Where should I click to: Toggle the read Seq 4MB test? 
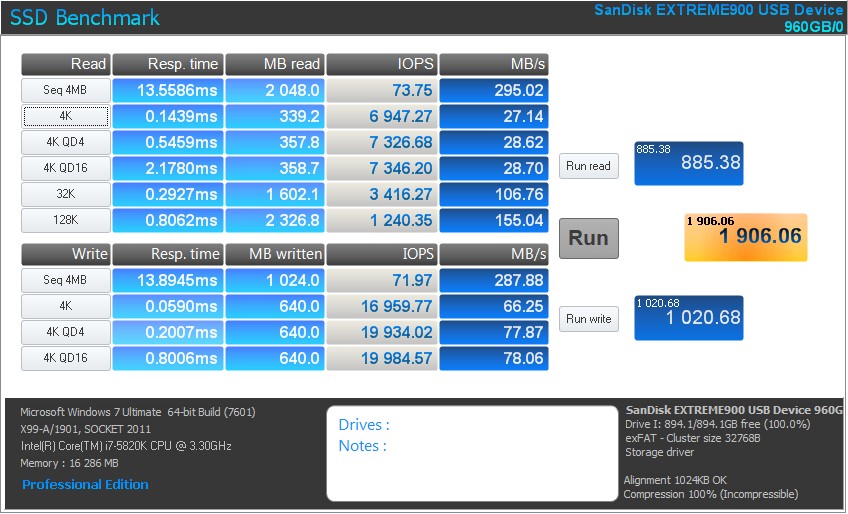coord(65,90)
